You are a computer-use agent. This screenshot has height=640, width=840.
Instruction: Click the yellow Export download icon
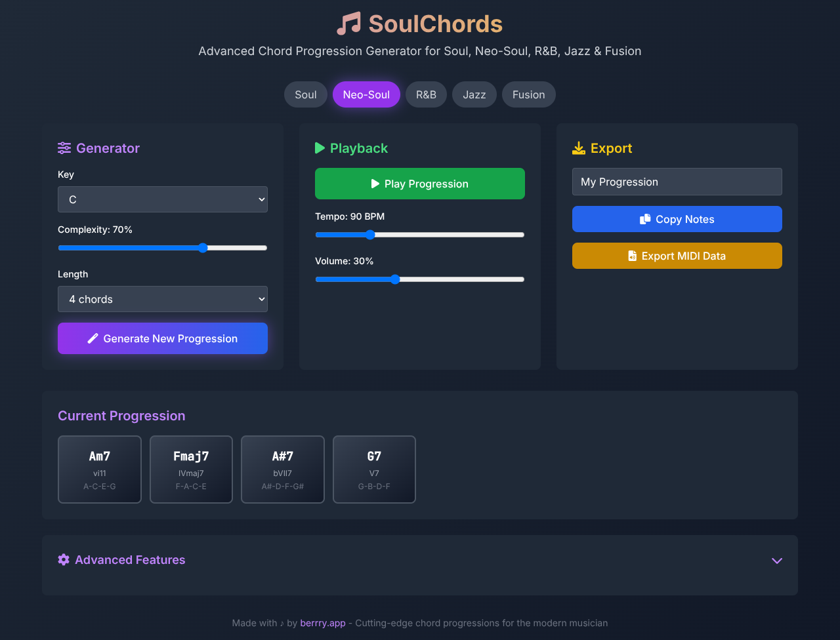[x=579, y=148]
